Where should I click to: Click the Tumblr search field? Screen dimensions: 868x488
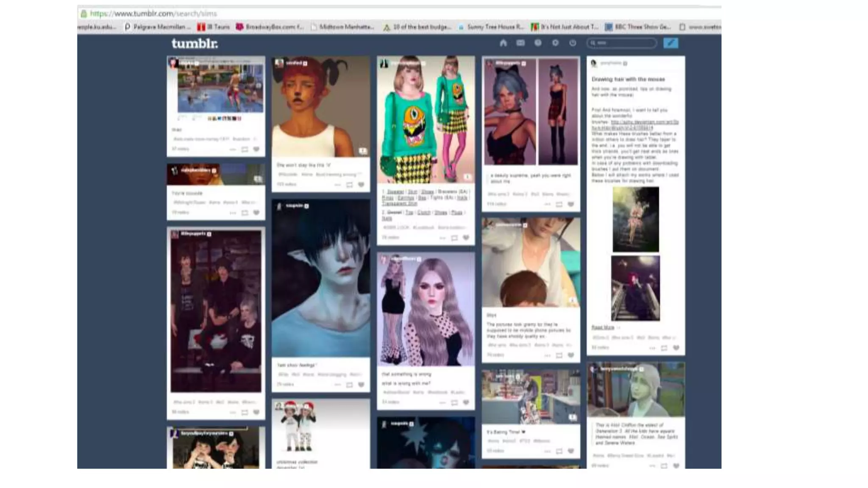tap(622, 43)
